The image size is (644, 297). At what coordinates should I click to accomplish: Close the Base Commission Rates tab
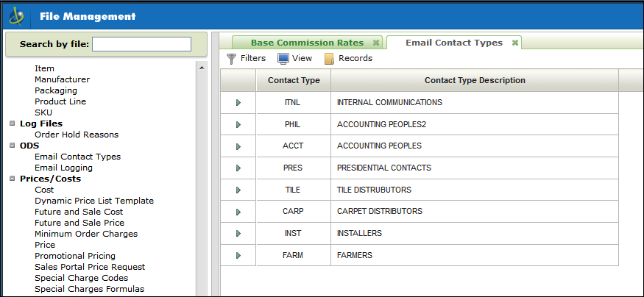click(x=376, y=43)
